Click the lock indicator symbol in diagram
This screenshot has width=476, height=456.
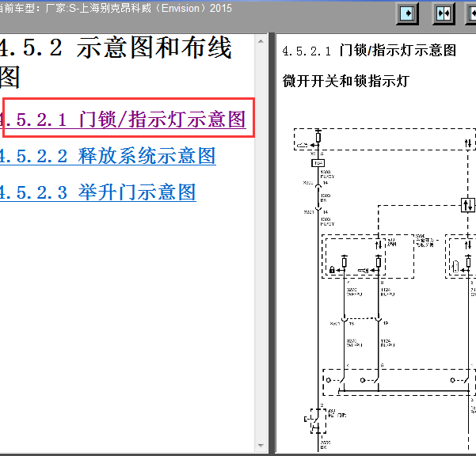coord(332,269)
